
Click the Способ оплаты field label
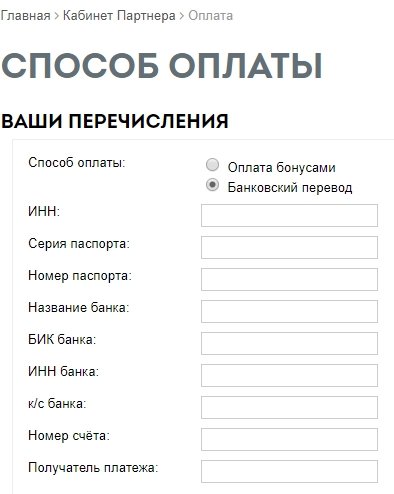click(77, 163)
